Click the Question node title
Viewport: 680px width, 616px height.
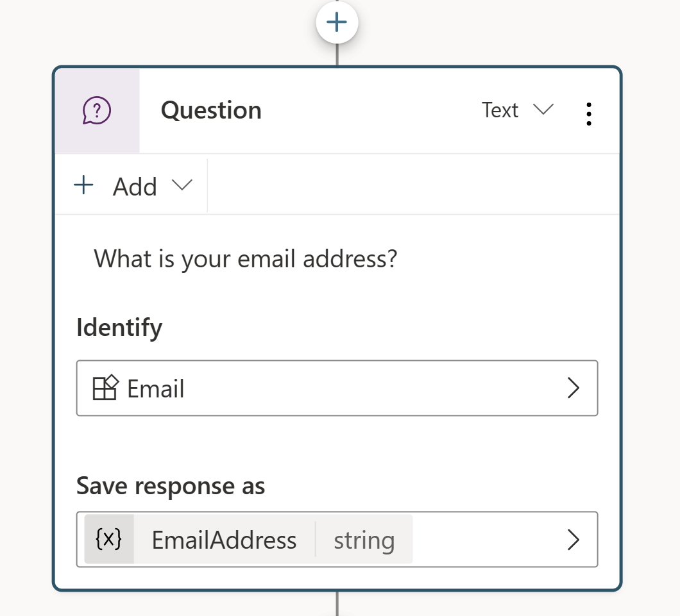[x=211, y=110]
